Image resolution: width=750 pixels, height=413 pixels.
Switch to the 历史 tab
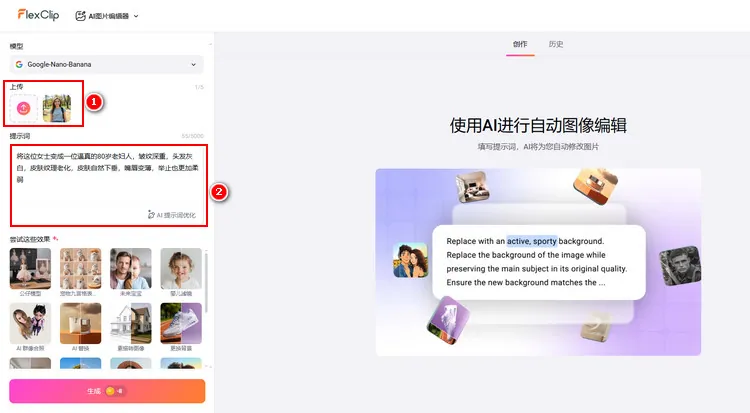coord(555,44)
